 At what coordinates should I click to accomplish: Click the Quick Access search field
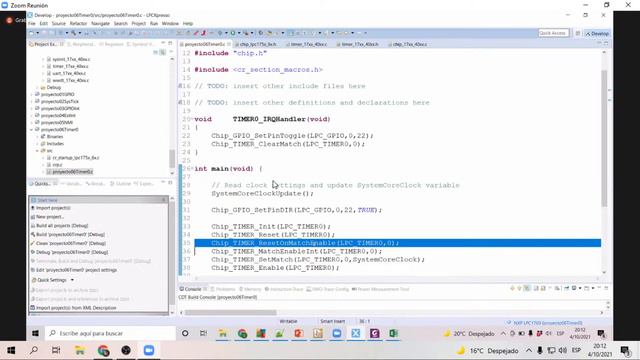(553, 33)
